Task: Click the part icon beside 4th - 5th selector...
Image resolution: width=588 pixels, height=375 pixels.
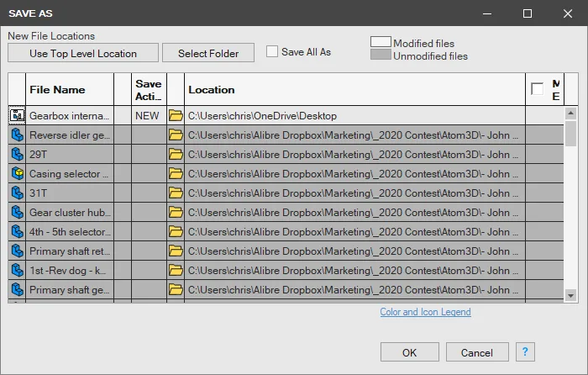Action: click(18, 231)
